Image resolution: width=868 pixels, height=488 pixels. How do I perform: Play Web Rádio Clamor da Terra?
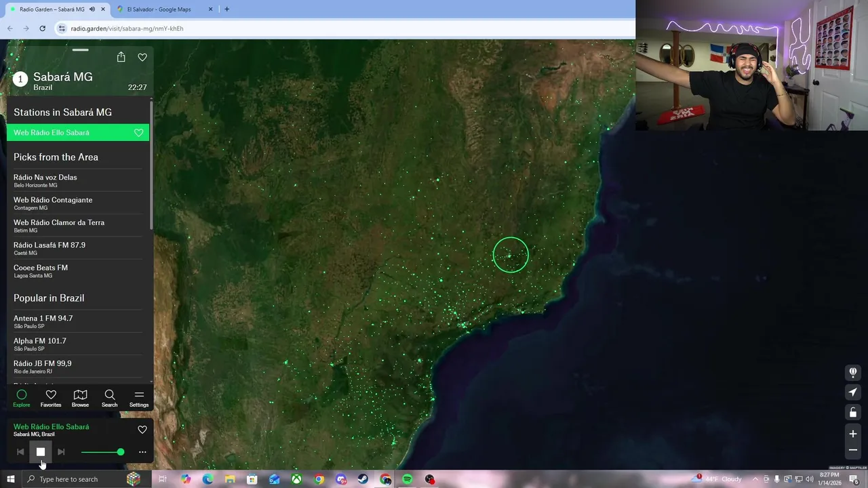(78, 226)
